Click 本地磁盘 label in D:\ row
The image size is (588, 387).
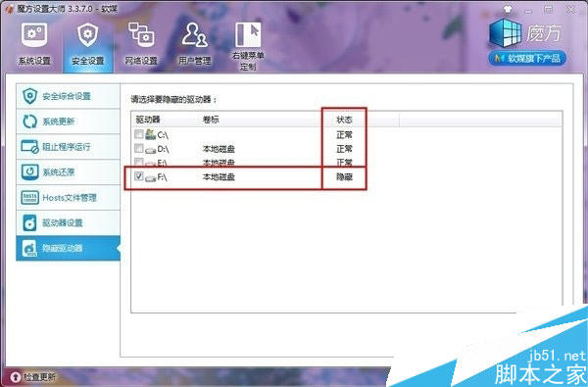click(219, 149)
